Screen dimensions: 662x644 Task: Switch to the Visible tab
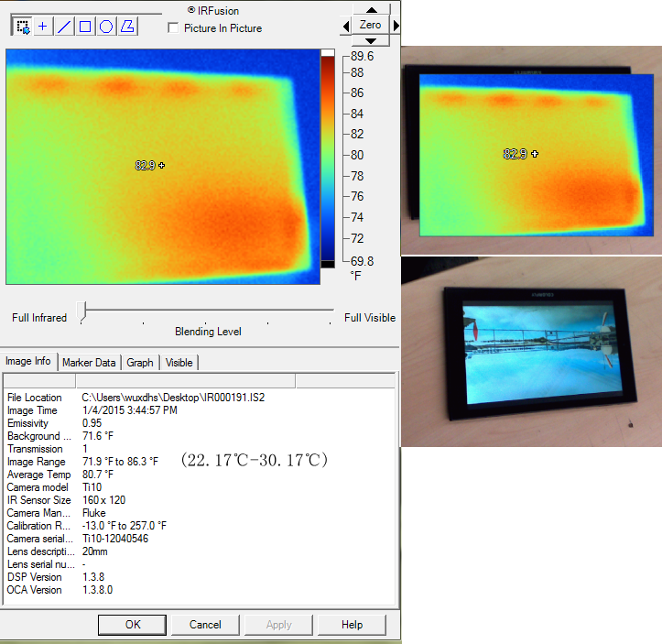179,363
